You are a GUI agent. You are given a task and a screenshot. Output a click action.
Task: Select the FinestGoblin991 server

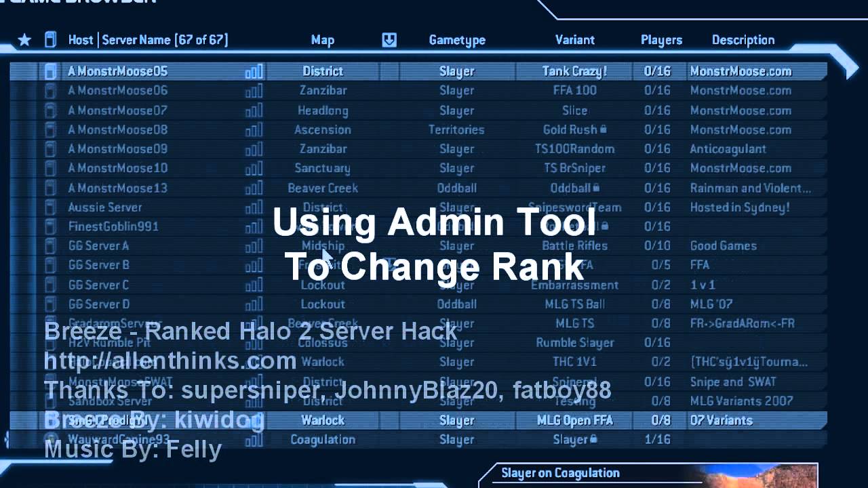click(x=418, y=226)
